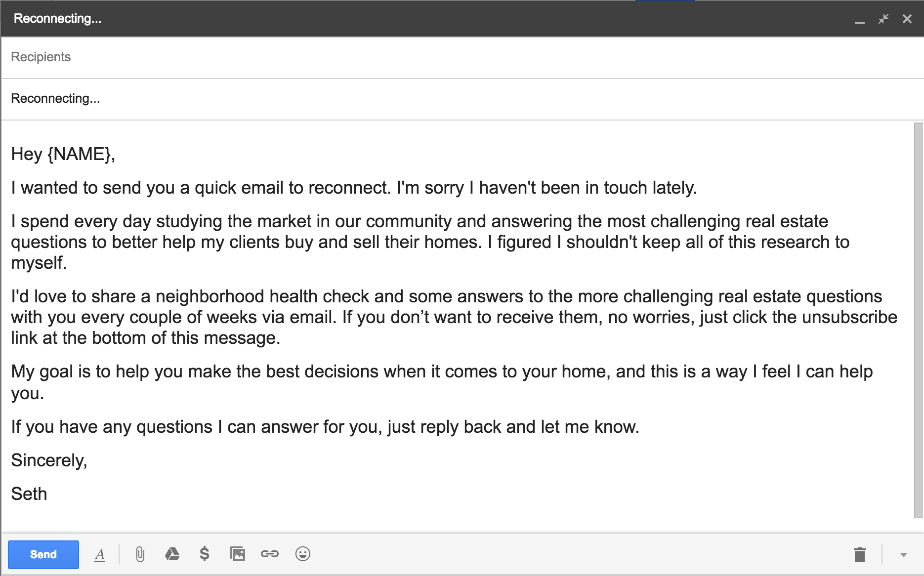Click the blue Send button
Viewport: 924px width, 576px height.
coord(43,554)
